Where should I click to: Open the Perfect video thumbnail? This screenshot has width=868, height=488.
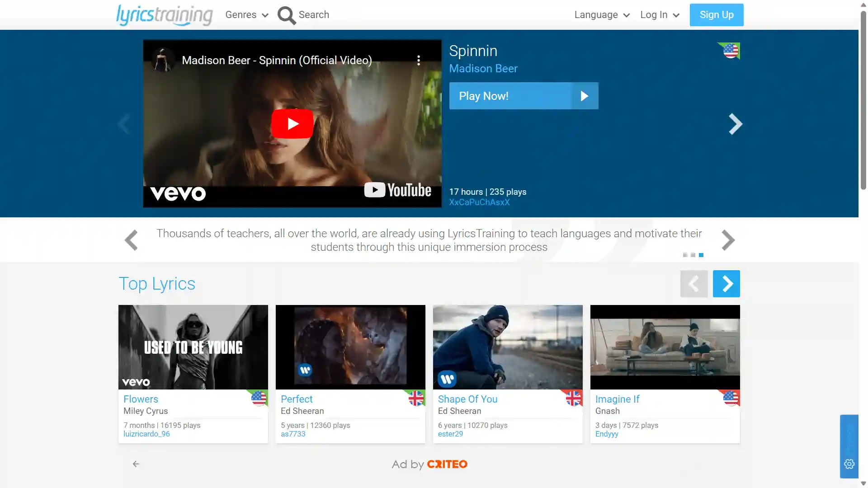(x=350, y=347)
